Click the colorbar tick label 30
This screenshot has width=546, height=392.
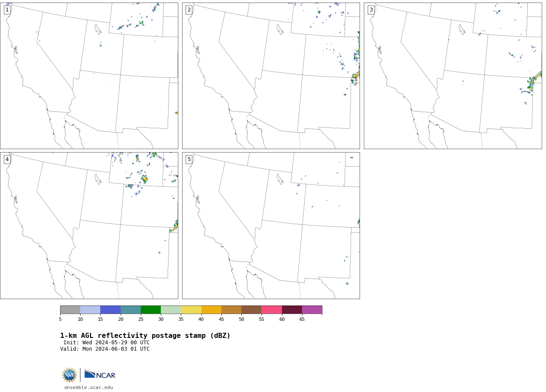(x=161, y=320)
